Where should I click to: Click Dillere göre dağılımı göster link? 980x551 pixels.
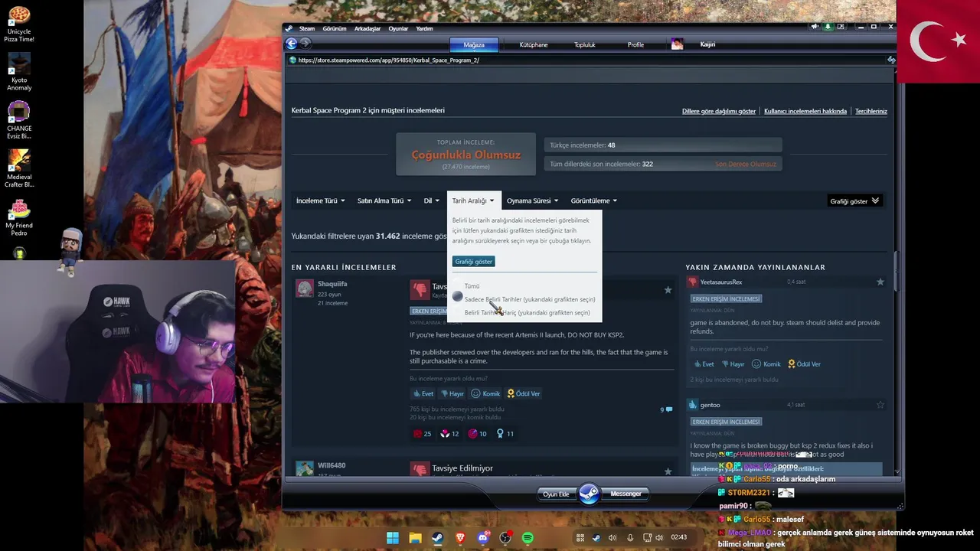(719, 111)
